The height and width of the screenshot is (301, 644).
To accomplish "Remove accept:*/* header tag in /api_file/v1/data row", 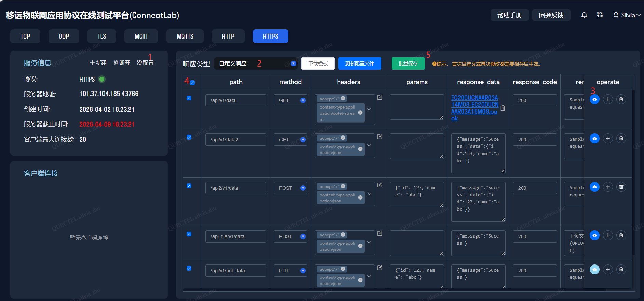I will point(343,235).
